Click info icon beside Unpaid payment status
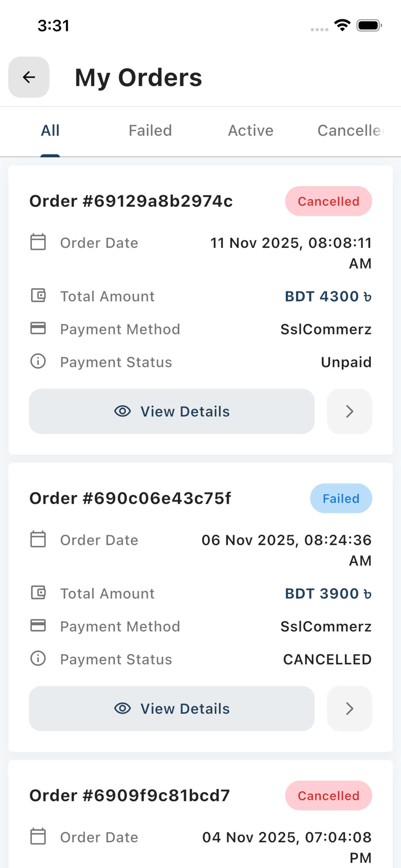 tap(38, 361)
